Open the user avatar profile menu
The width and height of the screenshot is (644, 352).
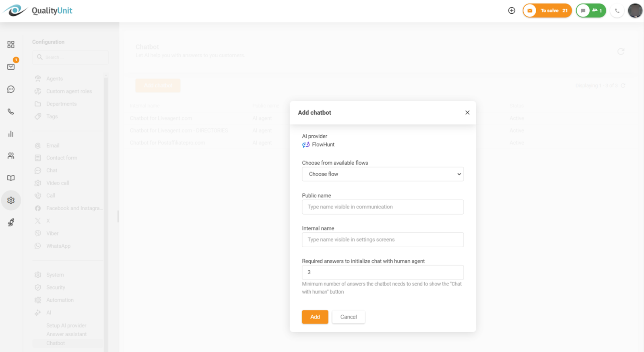coord(635,10)
